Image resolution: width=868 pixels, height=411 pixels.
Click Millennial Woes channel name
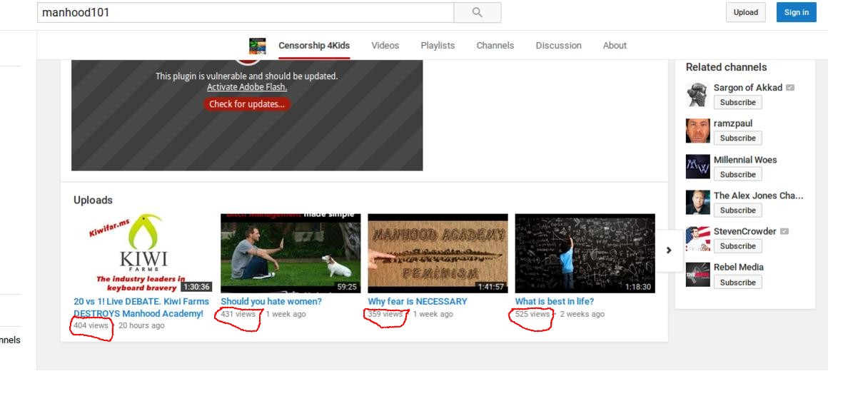745,160
